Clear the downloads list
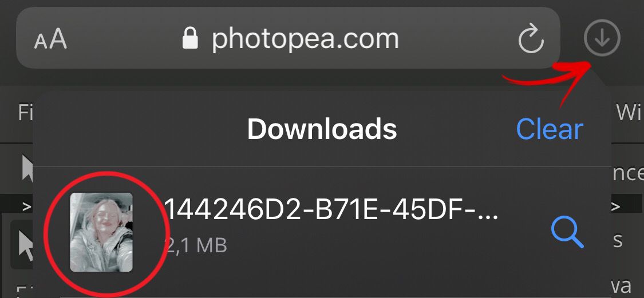Screen dimensions: 644x298 pyautogui.click(x=550, y=129)
